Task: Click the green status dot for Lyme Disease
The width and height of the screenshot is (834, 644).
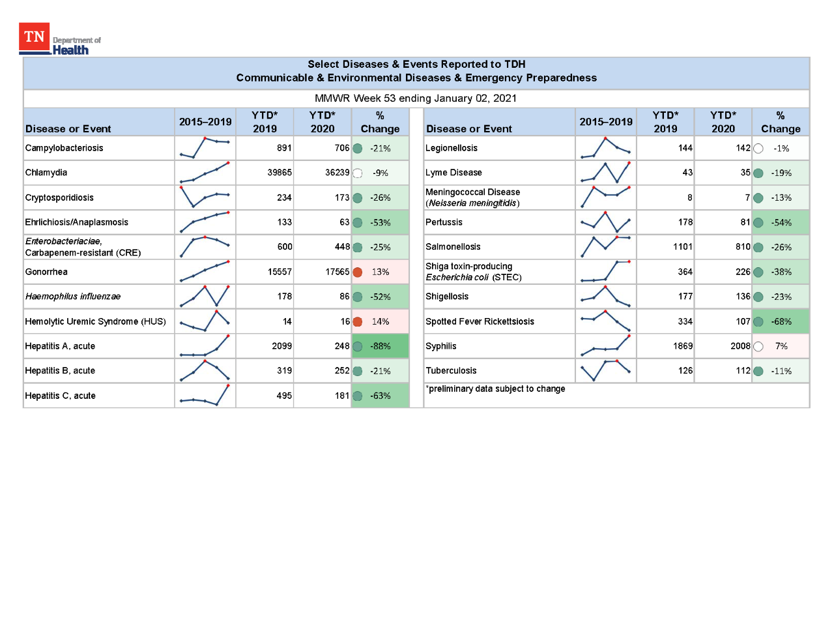Action: [x=758, y=173]
